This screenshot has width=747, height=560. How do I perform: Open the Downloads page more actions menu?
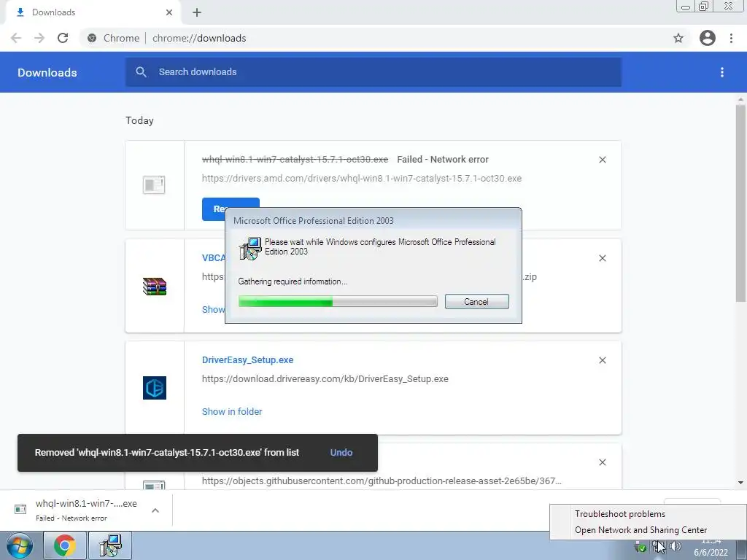click(x=722, y=72)
